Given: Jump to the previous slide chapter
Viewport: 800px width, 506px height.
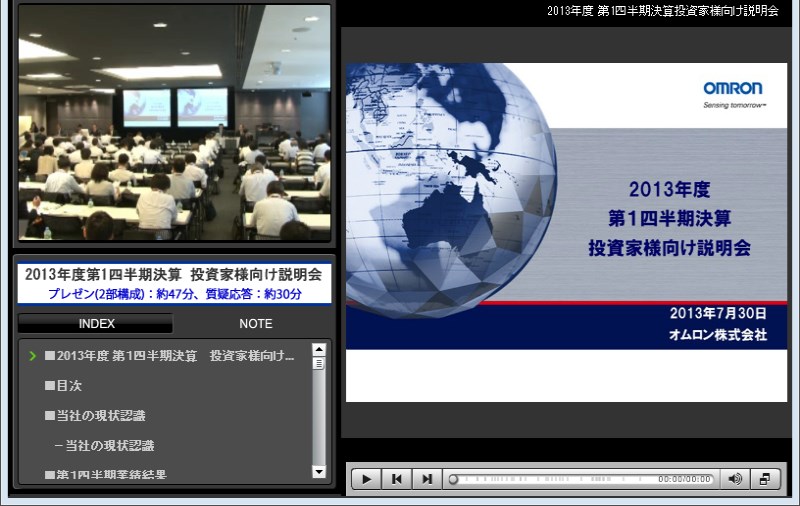Looking at the screenshot, I should (396, 479).
